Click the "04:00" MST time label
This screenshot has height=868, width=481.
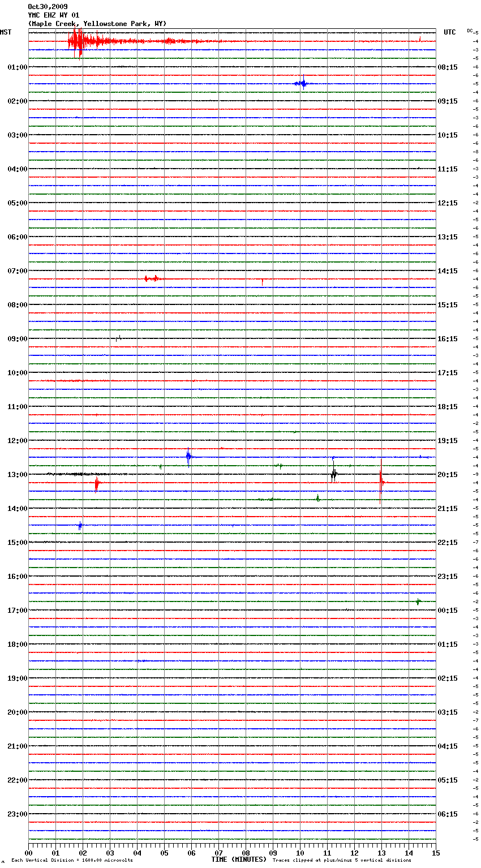click(18, 169)
